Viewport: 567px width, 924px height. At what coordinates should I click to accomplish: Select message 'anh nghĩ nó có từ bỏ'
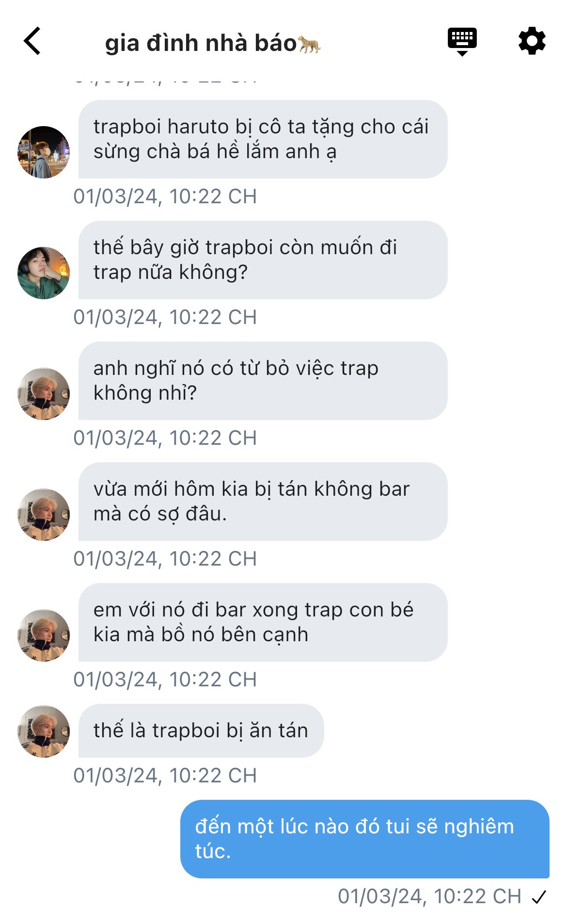point(263,381)
